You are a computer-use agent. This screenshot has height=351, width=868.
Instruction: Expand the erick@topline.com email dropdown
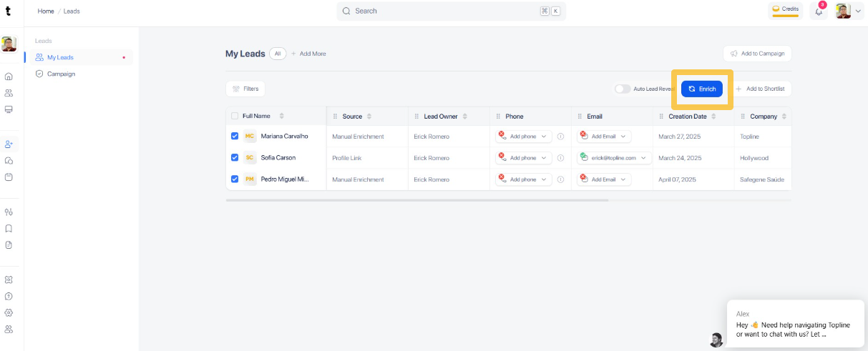point(615,158)
